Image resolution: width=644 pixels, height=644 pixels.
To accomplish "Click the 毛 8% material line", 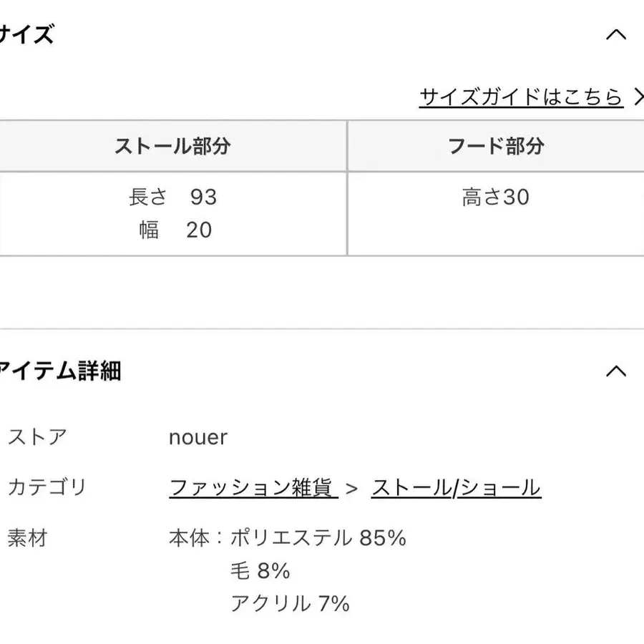I will tap(260, 570).
